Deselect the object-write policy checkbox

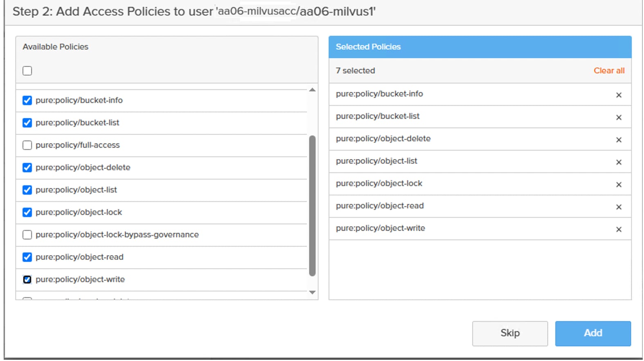(27, 280)
